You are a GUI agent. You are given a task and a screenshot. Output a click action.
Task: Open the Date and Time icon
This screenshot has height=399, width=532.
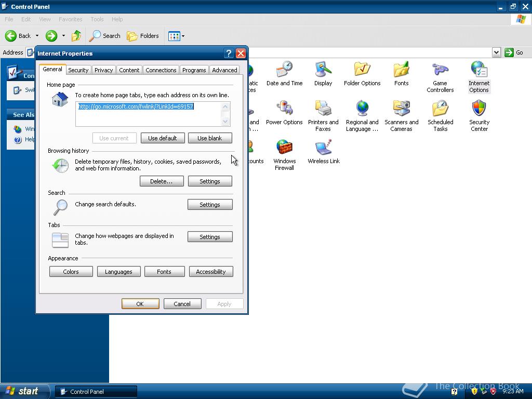[284, 74]
